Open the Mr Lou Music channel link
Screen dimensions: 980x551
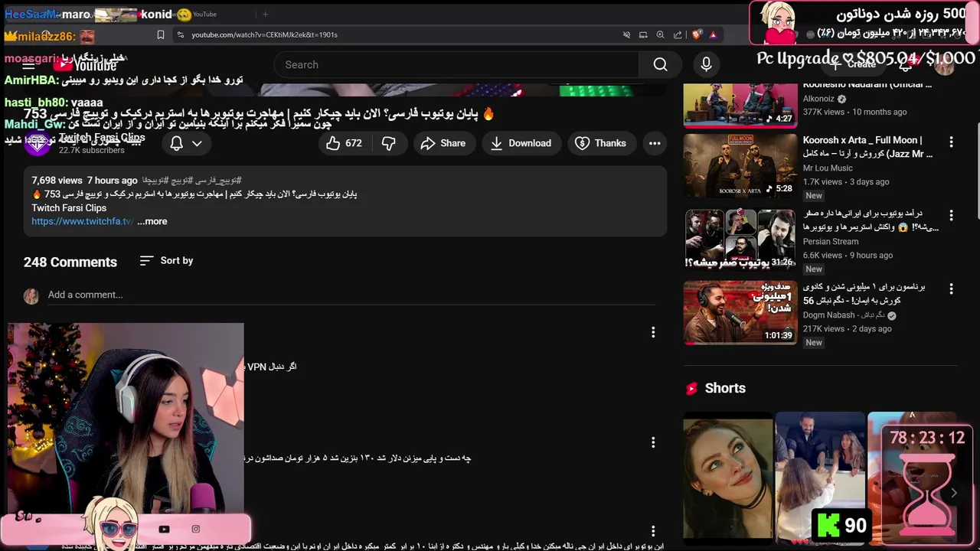tap(828, 168)
